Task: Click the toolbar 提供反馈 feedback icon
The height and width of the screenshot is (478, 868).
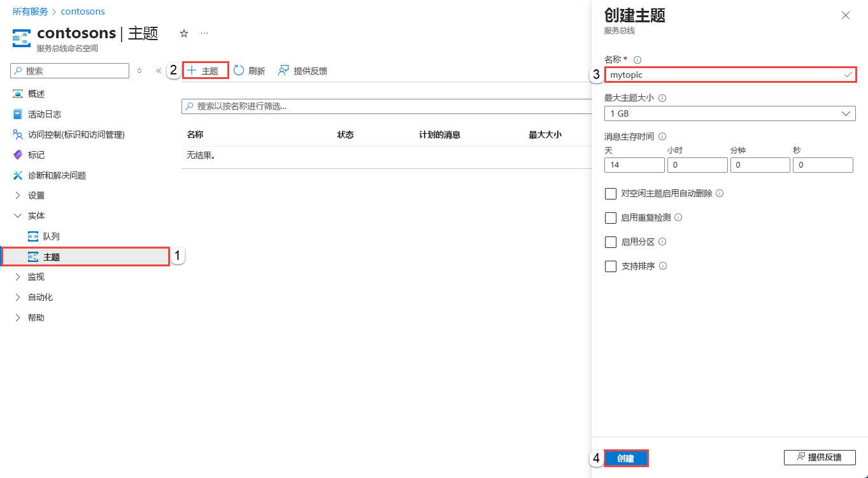Action: [283, 71]
